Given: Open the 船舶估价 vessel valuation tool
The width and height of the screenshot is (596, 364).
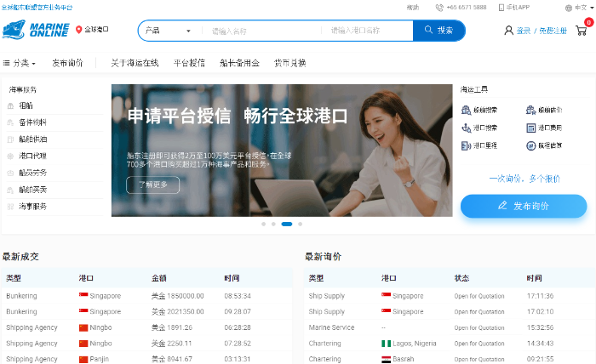Looking at the screenshot, I should [544, 110].
